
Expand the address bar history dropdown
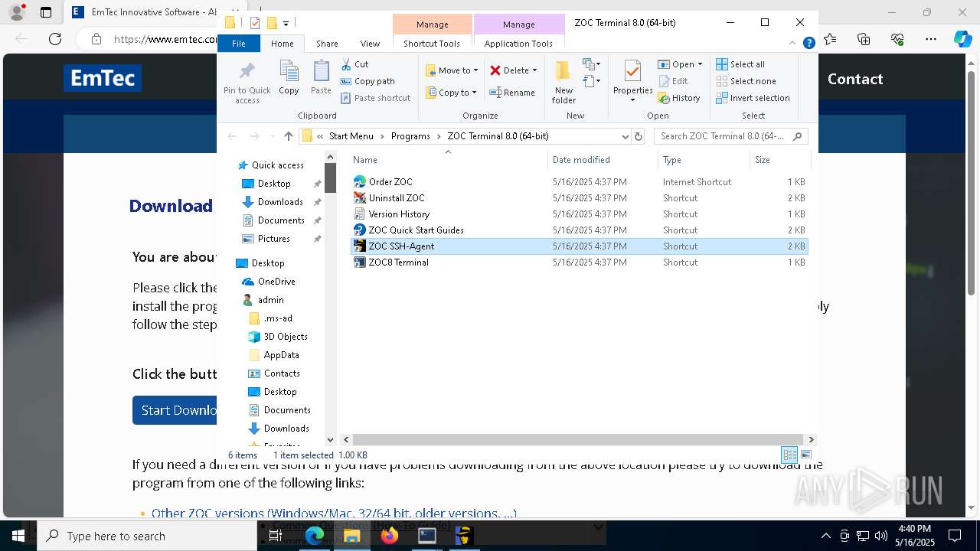coord(626,136)
